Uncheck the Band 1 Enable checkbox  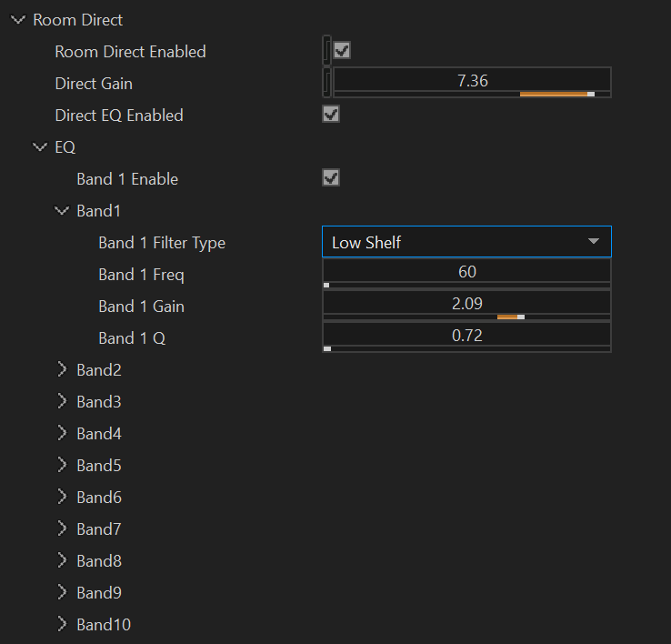331,177
